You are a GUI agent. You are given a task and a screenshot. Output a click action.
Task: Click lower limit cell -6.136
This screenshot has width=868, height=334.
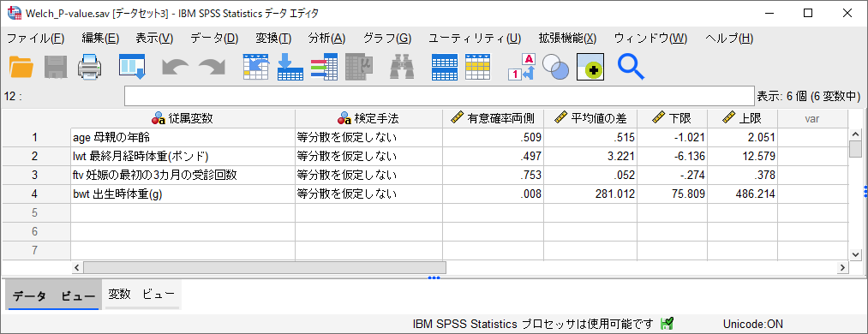(672, 157)
